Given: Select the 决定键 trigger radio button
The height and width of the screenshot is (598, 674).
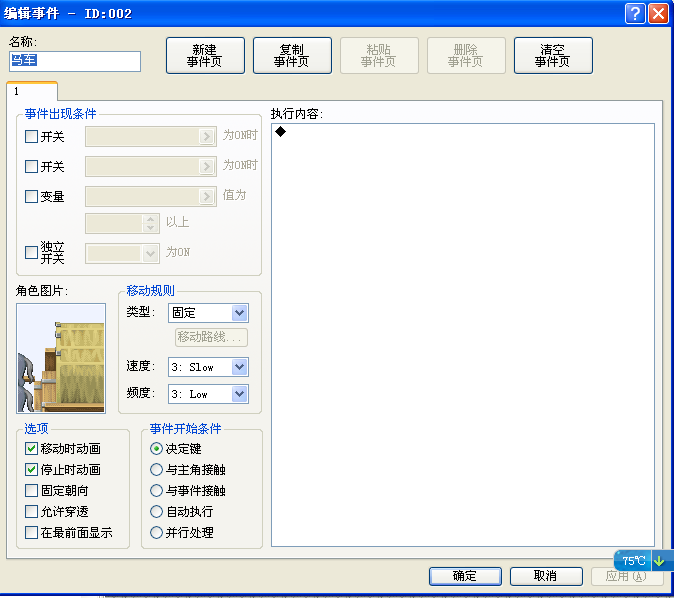Looking at the screenshot, I should pos(156,448).
